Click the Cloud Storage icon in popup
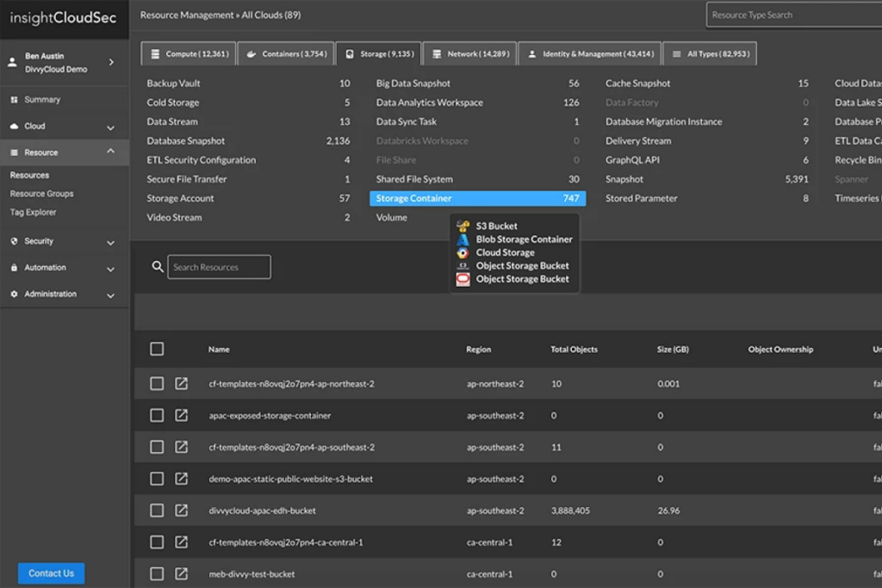Viewport: 882px width, 588px height. tap(463, 252)
